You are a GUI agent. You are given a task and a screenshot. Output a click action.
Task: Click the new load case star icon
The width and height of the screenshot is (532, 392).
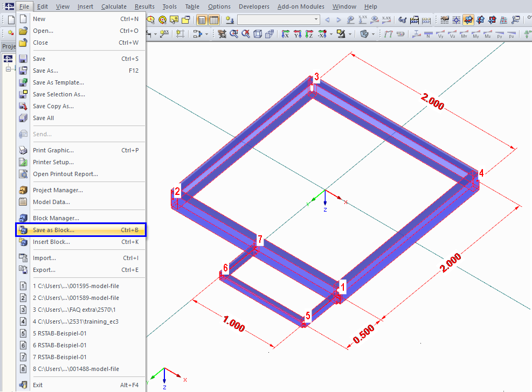(x=230, y=20)
